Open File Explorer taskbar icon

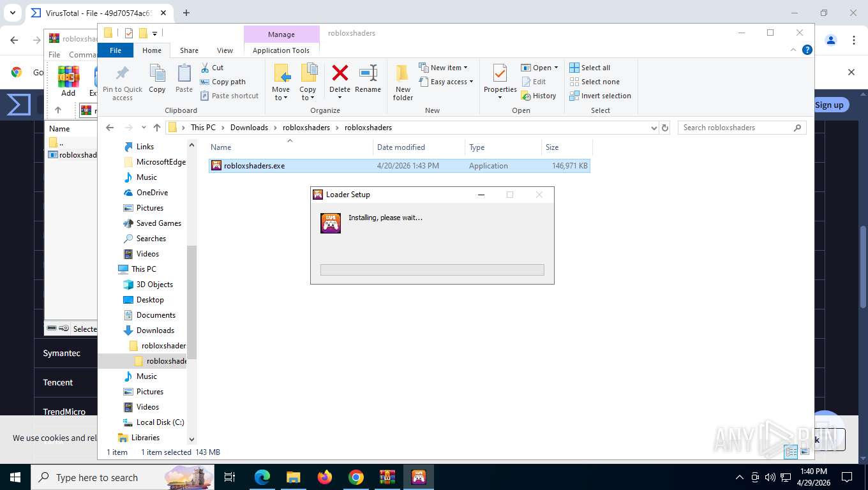click(293, 477)
